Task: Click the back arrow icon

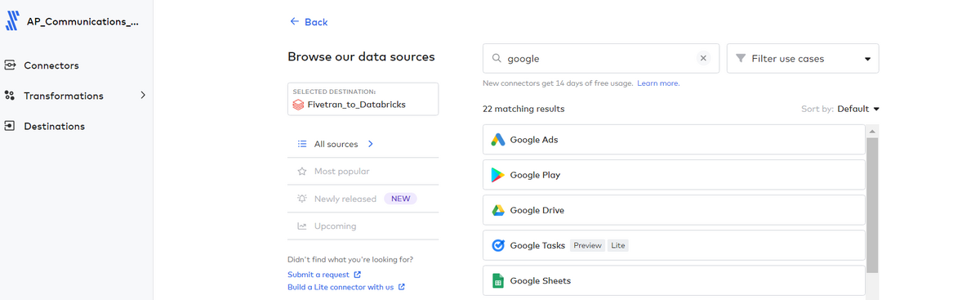Action: click(x=295, y=22)
